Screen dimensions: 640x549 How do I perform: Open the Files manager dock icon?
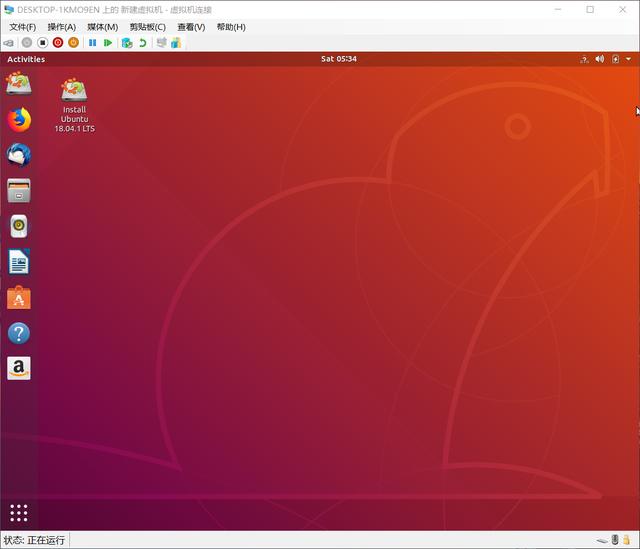[x=19, y=191]
